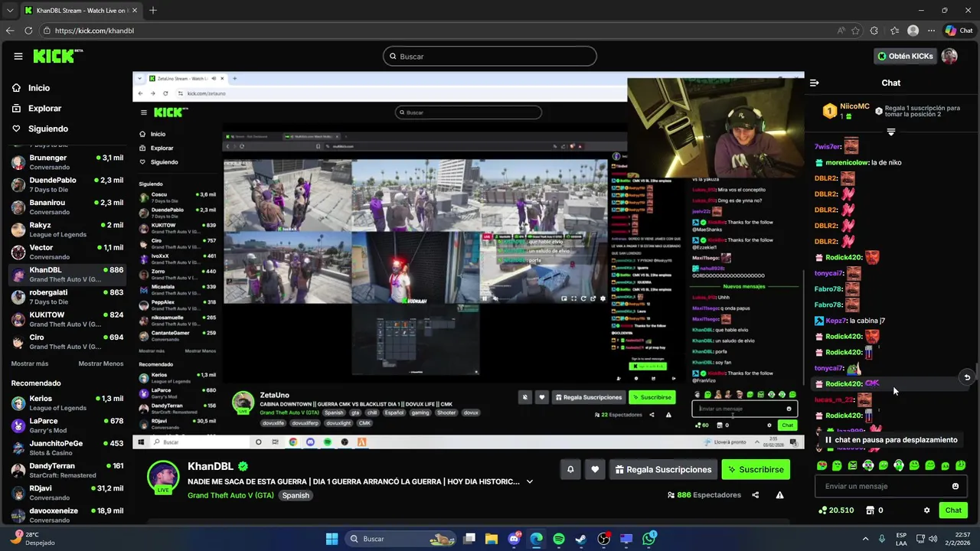
Task: Click Mostrar más in sidebar
Action: coord(30,364)
